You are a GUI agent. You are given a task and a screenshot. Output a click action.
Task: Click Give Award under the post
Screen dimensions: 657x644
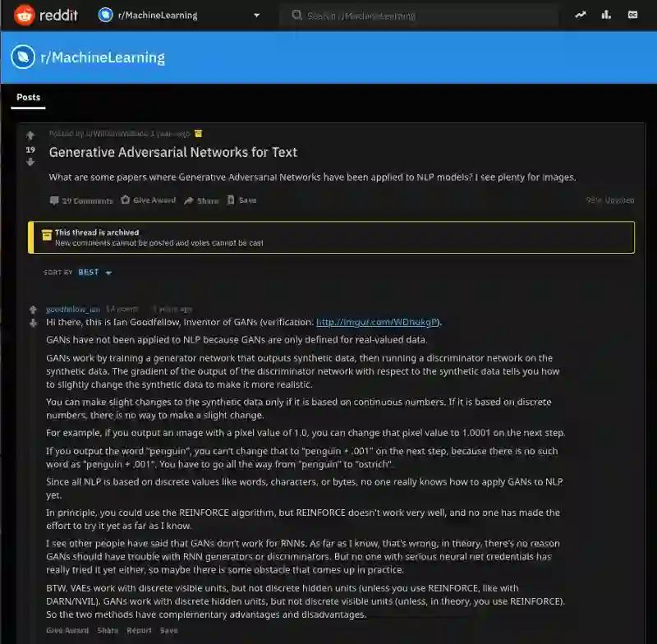pyautogui.click(x=149, y=200)
